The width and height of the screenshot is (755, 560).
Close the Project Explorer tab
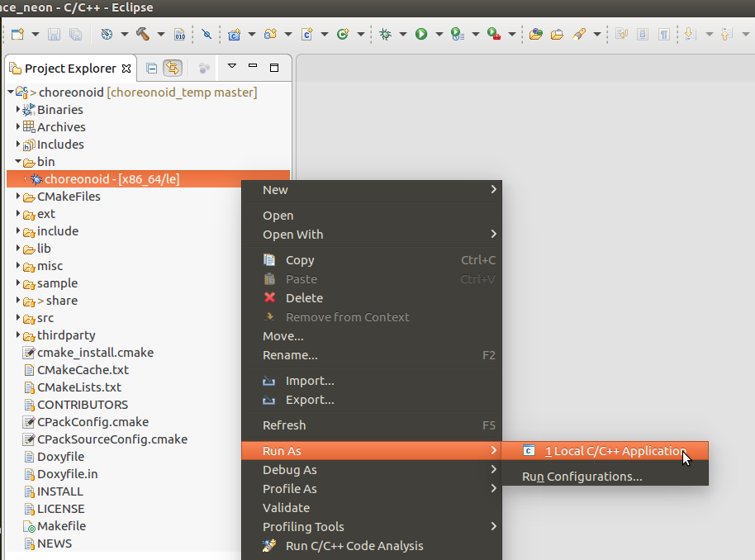126,69
